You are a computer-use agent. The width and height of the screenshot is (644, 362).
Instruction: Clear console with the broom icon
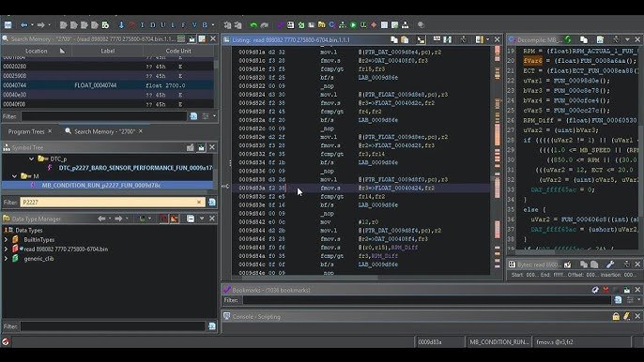(x=626, y=316)
